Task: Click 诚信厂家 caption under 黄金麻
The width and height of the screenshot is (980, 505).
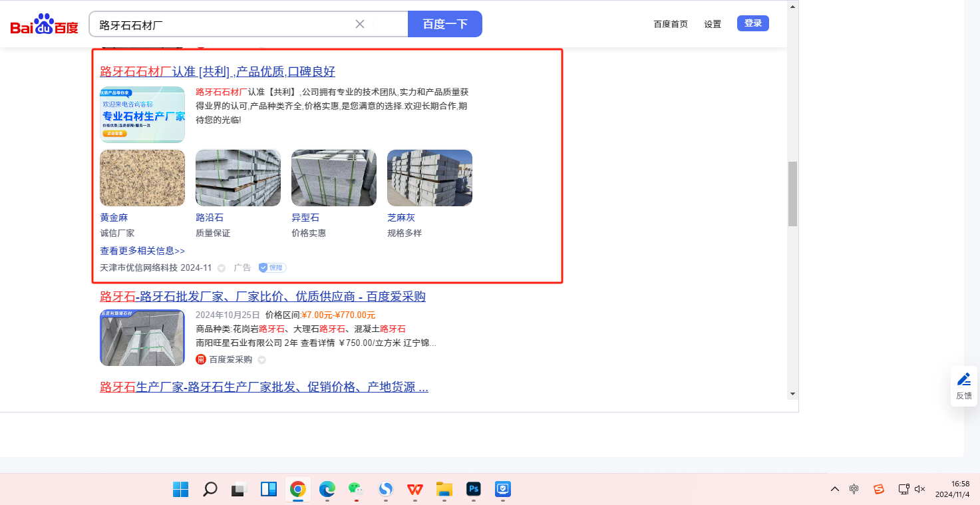Action: coord(117,233)
